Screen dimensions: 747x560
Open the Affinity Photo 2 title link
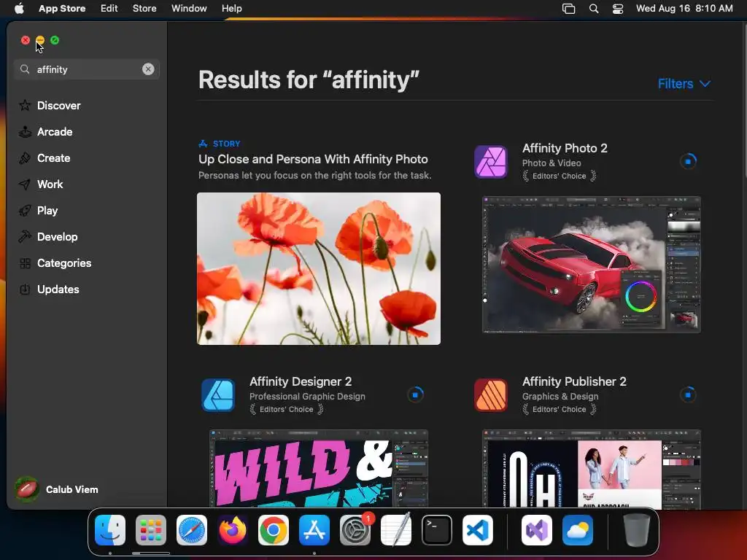pyautogui.click(x=565, y=148)
